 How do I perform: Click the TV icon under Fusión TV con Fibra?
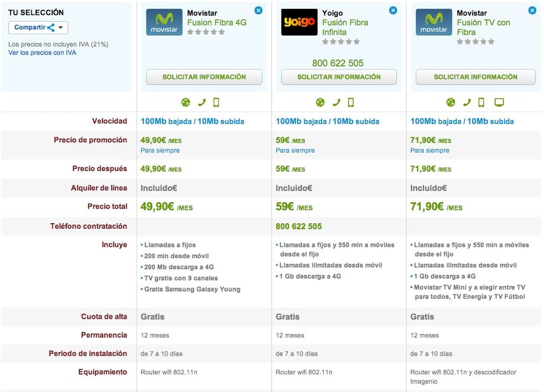coord(499,102)
